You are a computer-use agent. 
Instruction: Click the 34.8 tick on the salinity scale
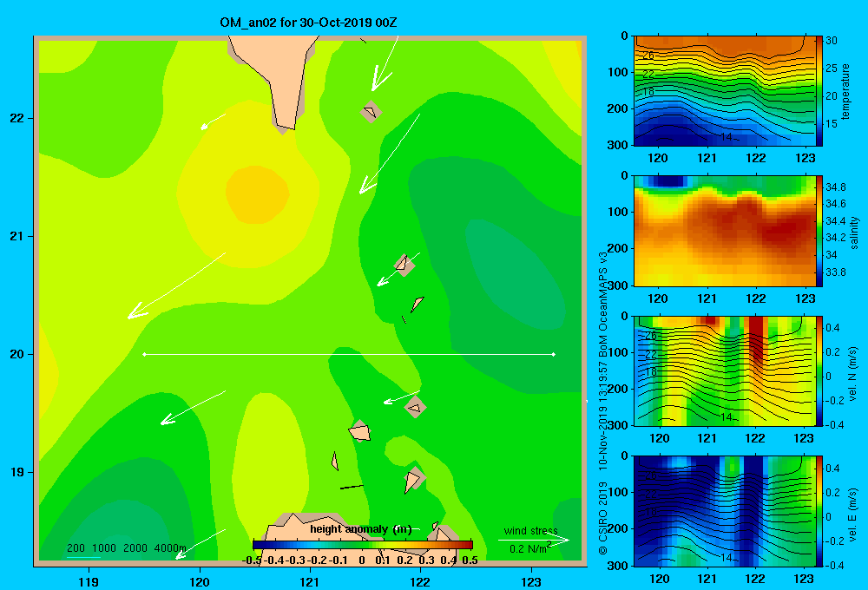(x=835, y=187)
